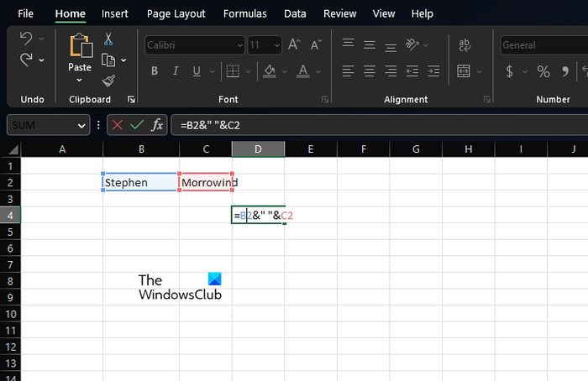Toggle Underline formatting
This screenshot has height=381, width=588.
[x=197, y=71]
